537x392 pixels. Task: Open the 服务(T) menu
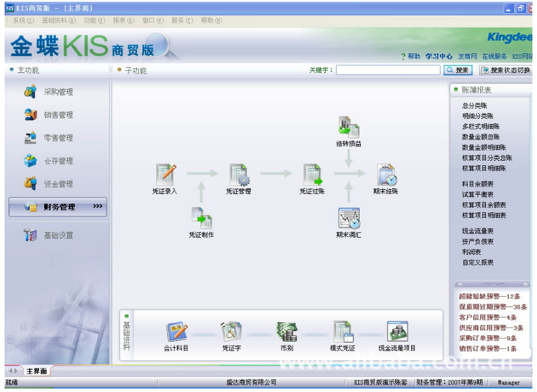(x=182, y=21)
